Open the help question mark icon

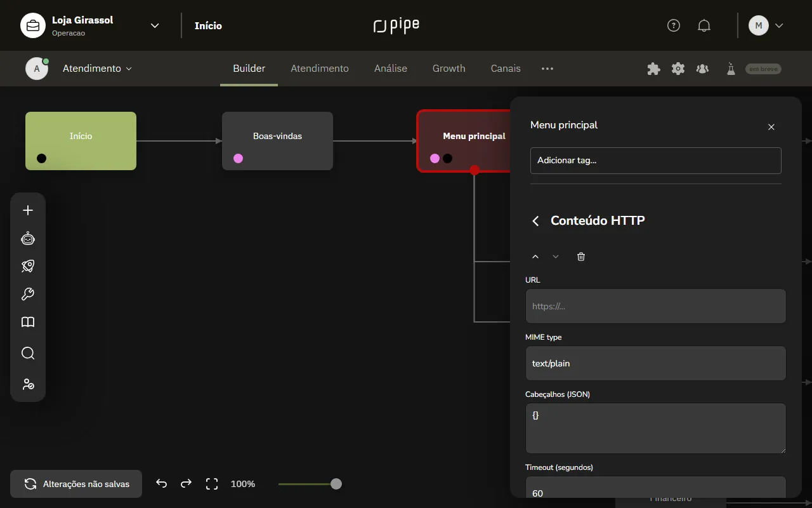[x=674, y=25]
